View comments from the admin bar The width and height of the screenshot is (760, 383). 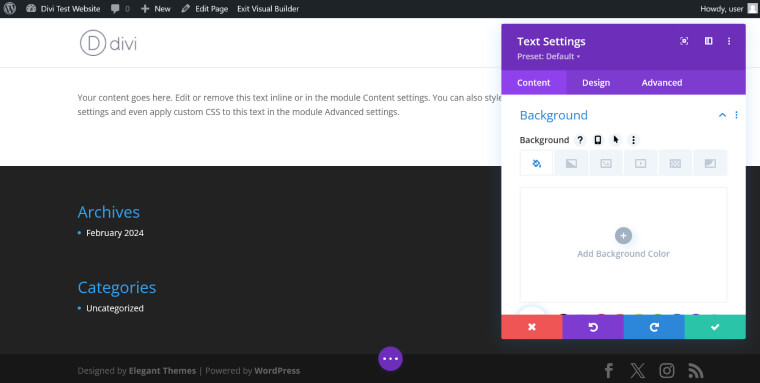120,9
